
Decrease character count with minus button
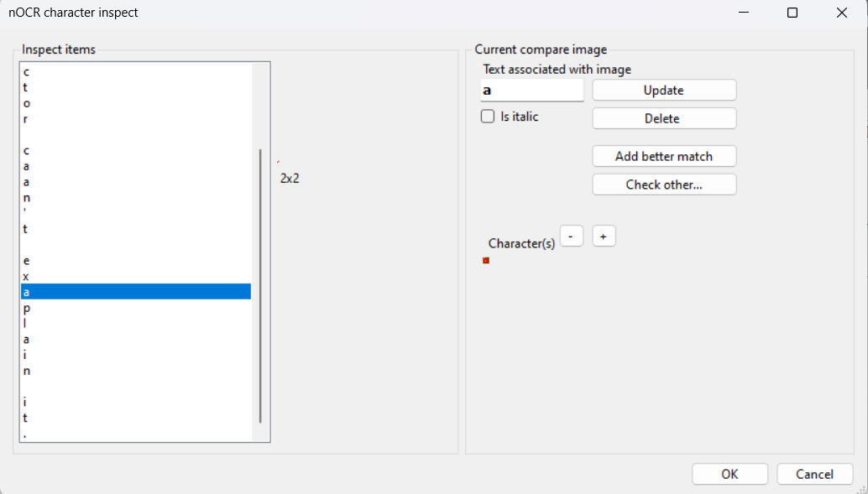point(572,237)
